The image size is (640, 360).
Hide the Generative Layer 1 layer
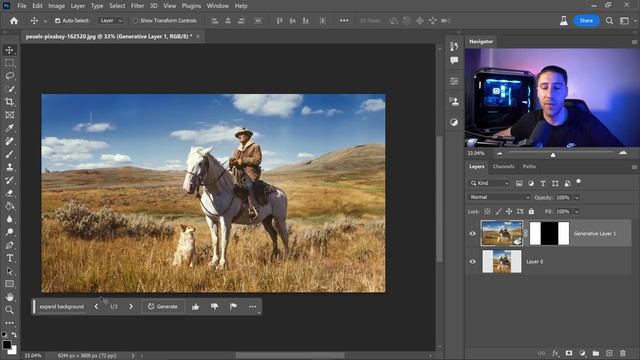pos(473,233)
